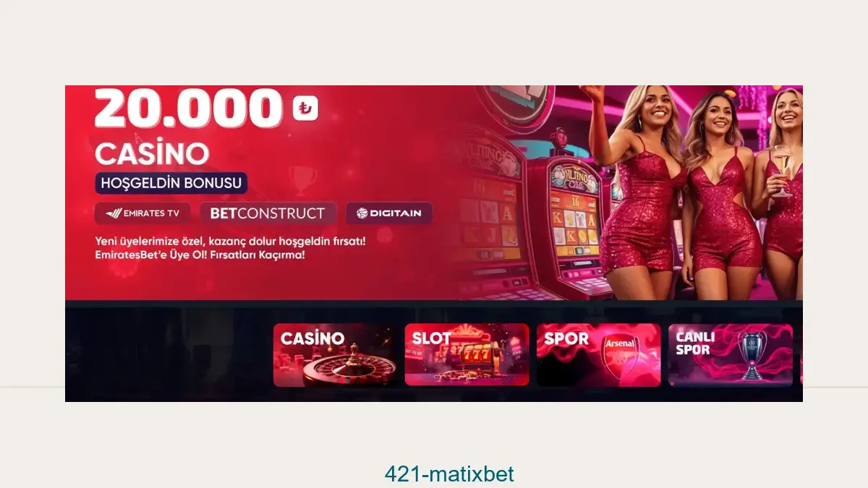Open the CANLI SPOR category label
The width and height of the screenshot is (868, 488).
[x=695, y=343]
